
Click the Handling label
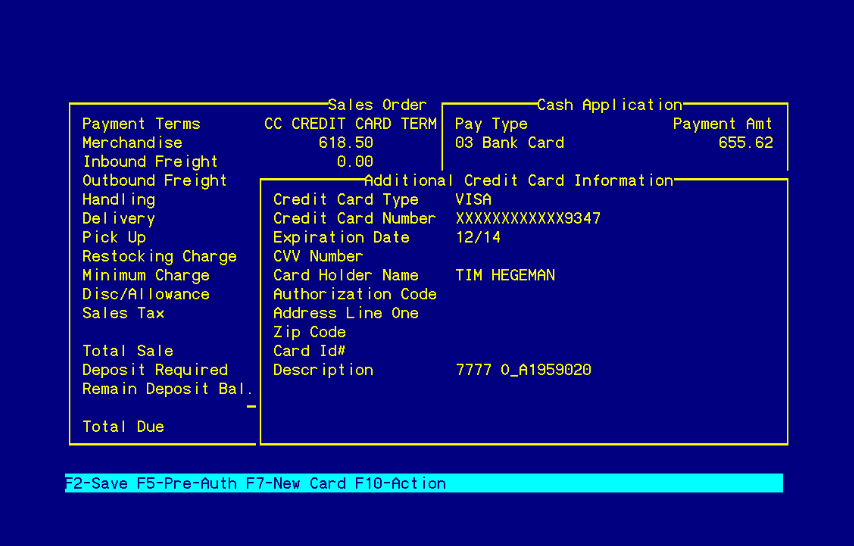119,199
